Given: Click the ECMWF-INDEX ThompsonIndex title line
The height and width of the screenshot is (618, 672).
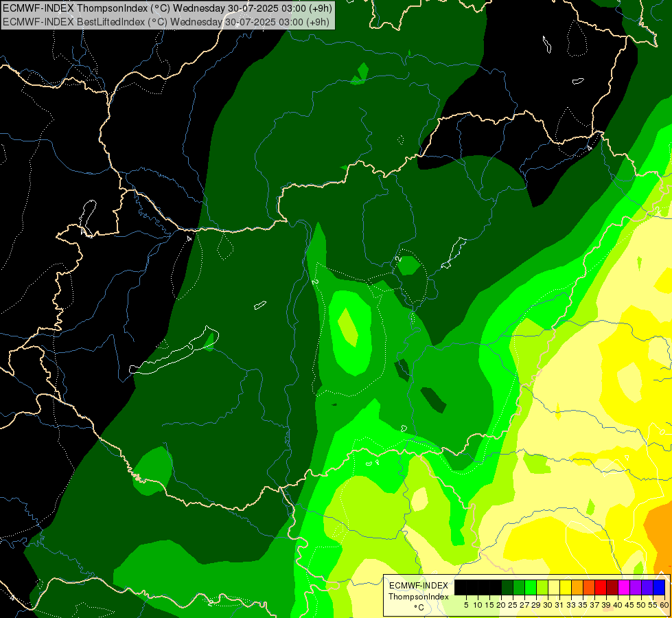Looking at the screenshot, I should point(167,8).
